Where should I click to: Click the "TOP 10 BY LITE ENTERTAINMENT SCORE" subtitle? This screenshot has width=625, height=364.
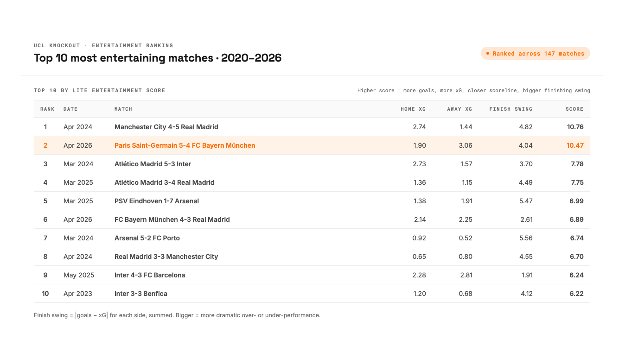tap(100, 90)
